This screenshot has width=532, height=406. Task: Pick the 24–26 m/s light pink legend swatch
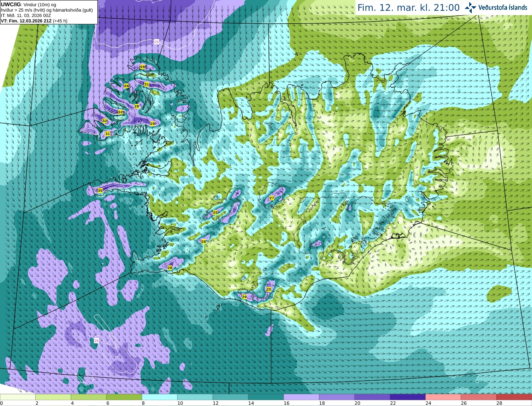point(443,397)
